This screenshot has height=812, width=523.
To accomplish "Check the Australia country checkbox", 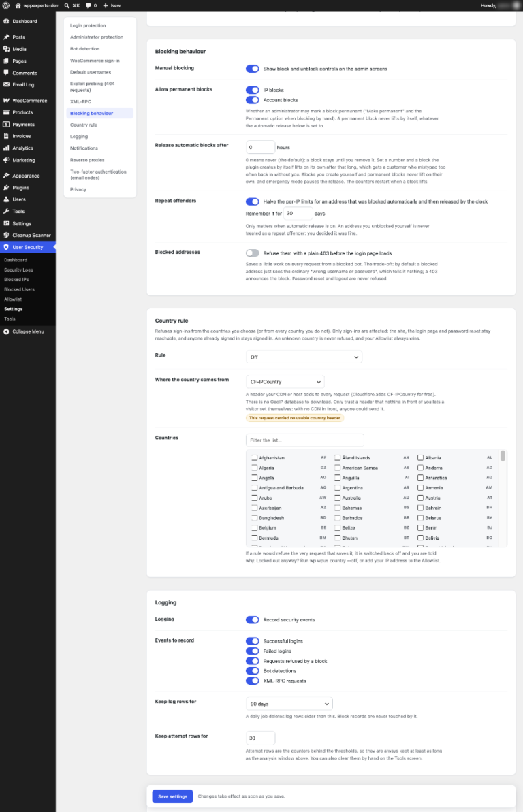I will point(338,498).
